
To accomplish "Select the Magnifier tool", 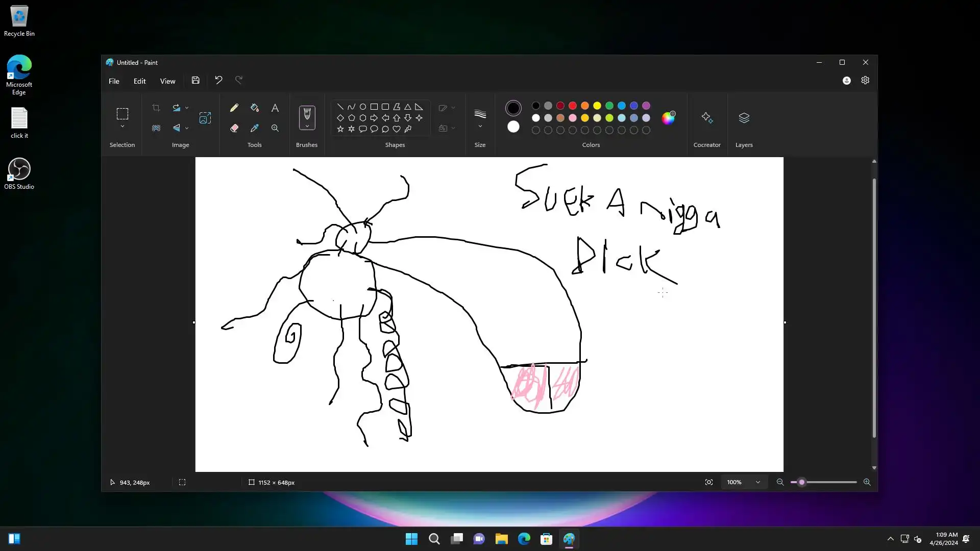I will pyautogui.click(x=275, y=128).
